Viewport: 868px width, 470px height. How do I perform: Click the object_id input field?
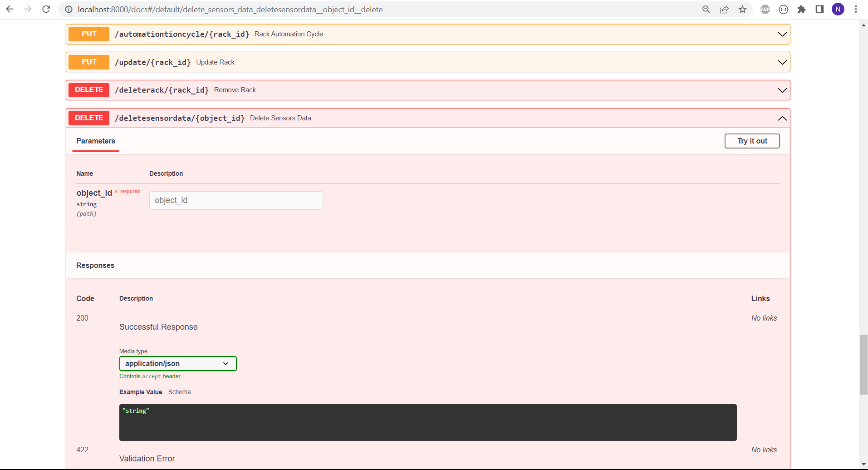236,200
